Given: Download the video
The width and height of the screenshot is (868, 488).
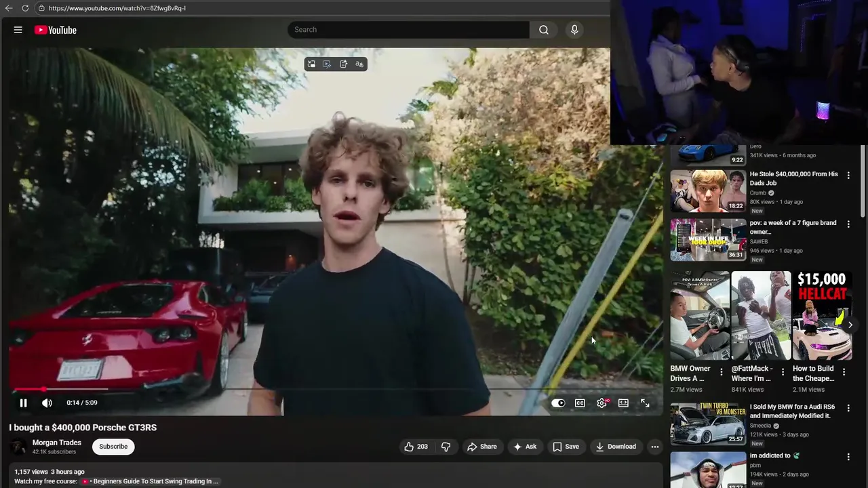Looking at the screenshot, I should tap(616, 447).
